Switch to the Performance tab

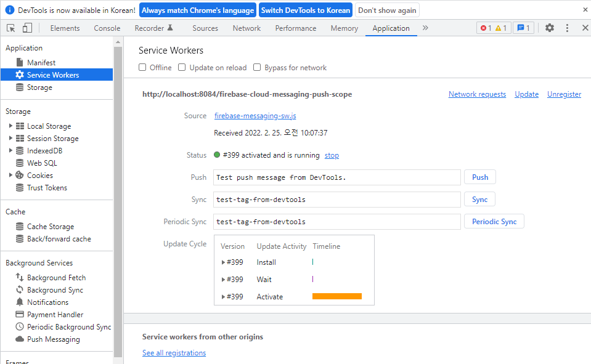296,28
